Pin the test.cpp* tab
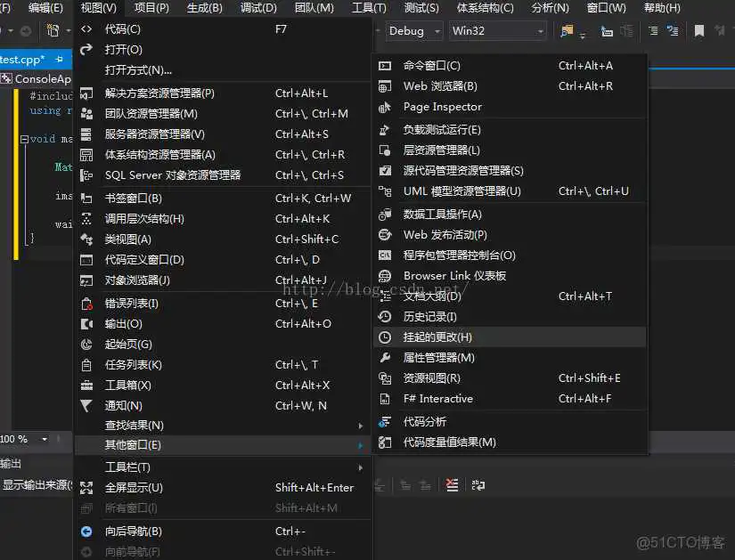Image resolution: width=735 pixels, height=560 pixels. [x=60, y=60]
